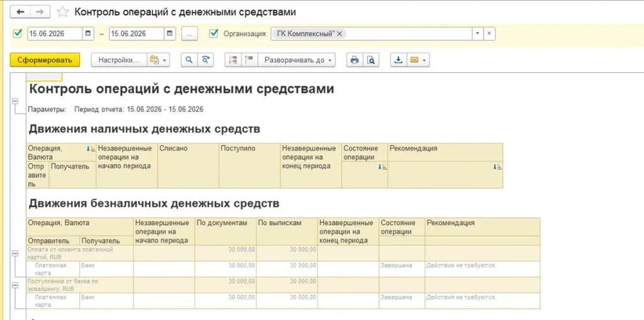Edit the start date 15.06.2026 field
Image resolution: width=644 pixels, height=320 pixels.
(x=55, y=34)
